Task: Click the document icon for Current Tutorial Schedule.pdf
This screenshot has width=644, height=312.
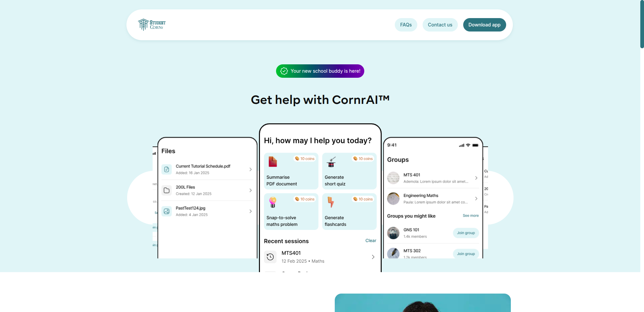Action: click(x=167, y=170)
